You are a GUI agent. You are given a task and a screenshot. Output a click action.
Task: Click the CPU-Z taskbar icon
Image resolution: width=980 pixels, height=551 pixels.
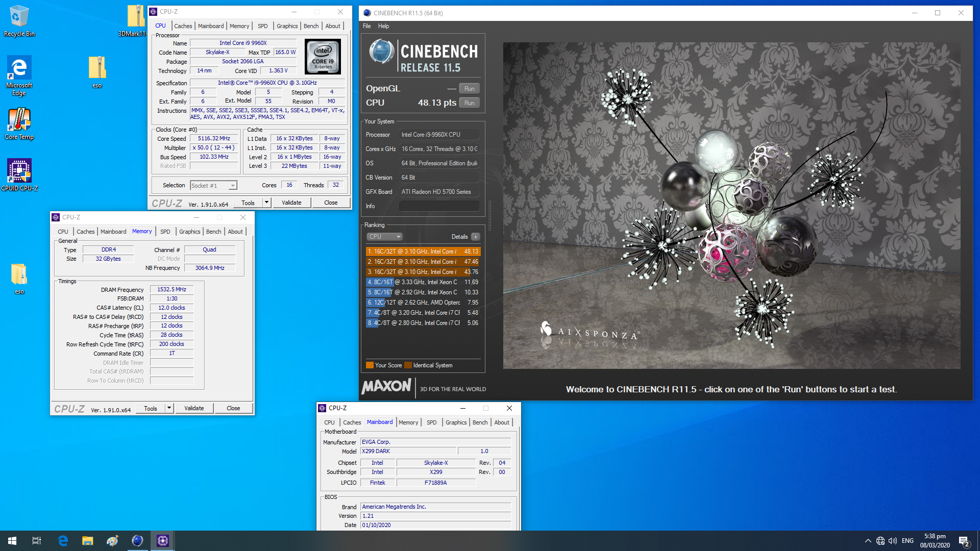point(162,541)
